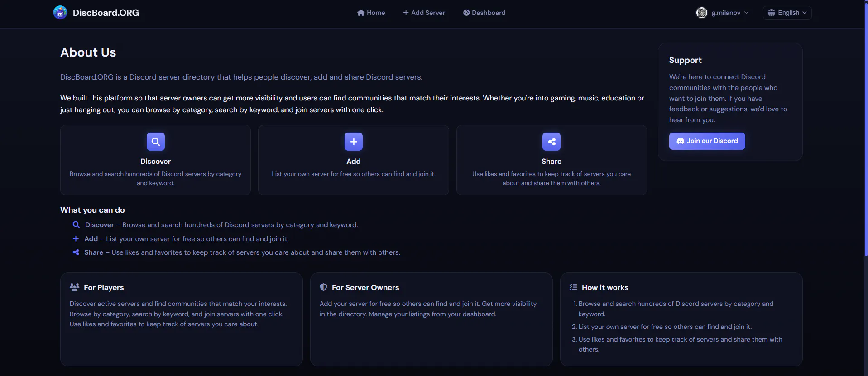This screenshot has height=376, width=868.
Task: Click the Share card icon
Action: [x=551, y=142]
